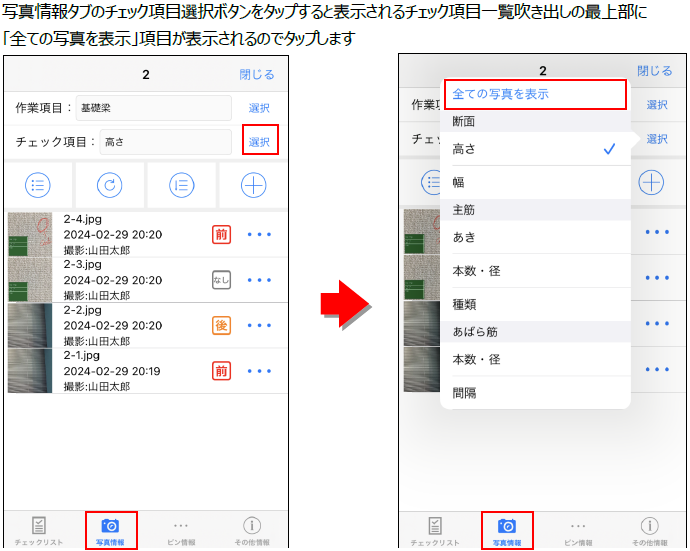Tap the チェックリスト icon on left screen

40,529
